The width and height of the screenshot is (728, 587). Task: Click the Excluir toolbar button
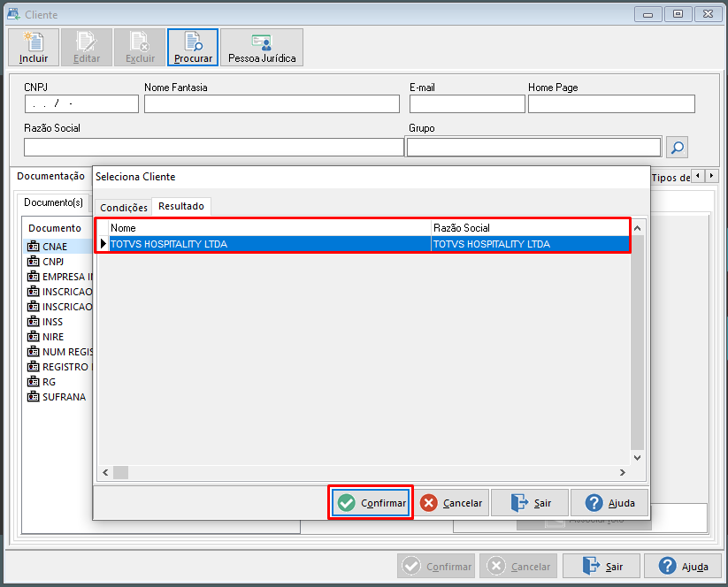click(x=140, y=48)
